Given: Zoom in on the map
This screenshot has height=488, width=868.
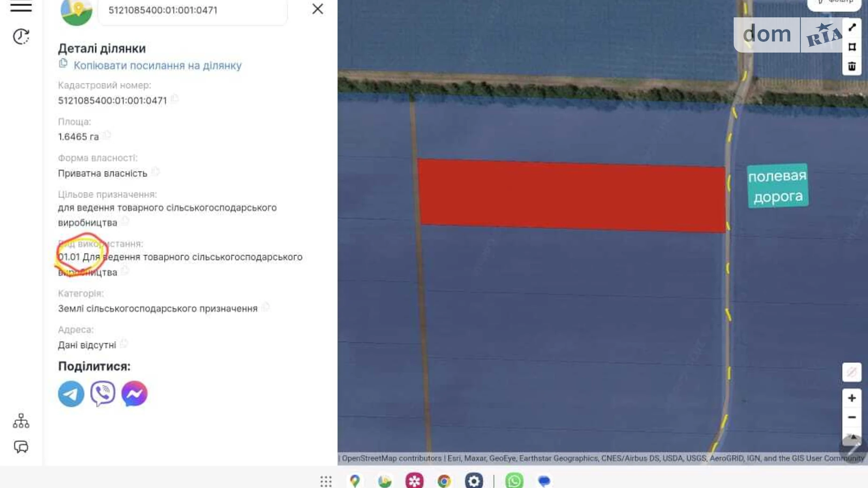Looking at the screenshot, I should (x=852, y=398).
